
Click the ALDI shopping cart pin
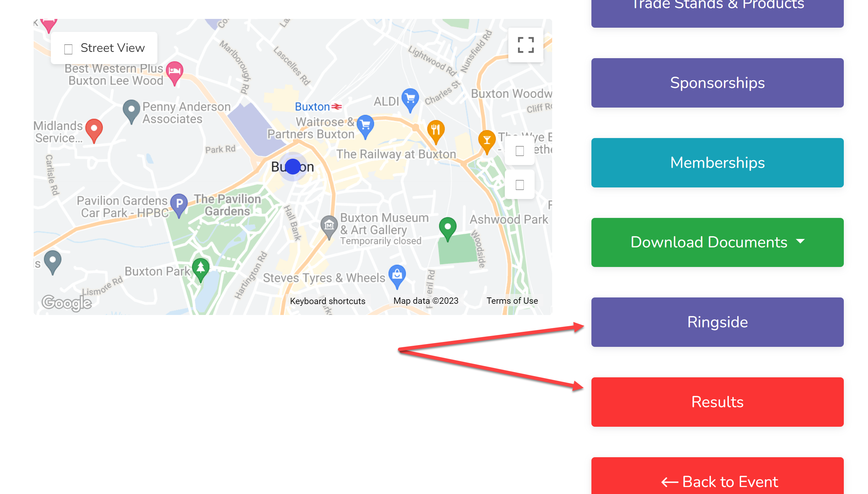410,100
